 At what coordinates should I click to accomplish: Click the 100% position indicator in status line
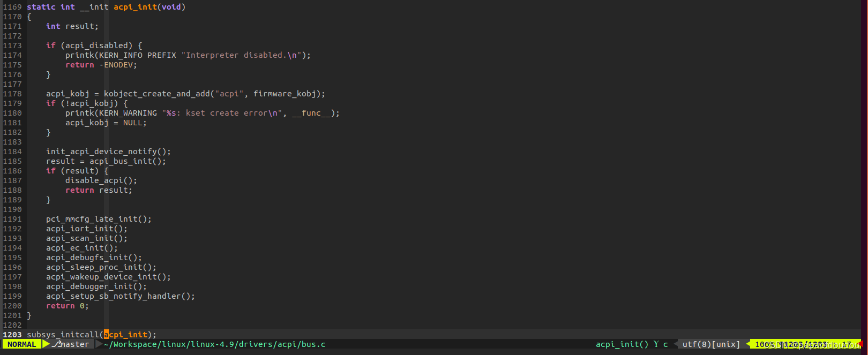click(x=765, y=344)
